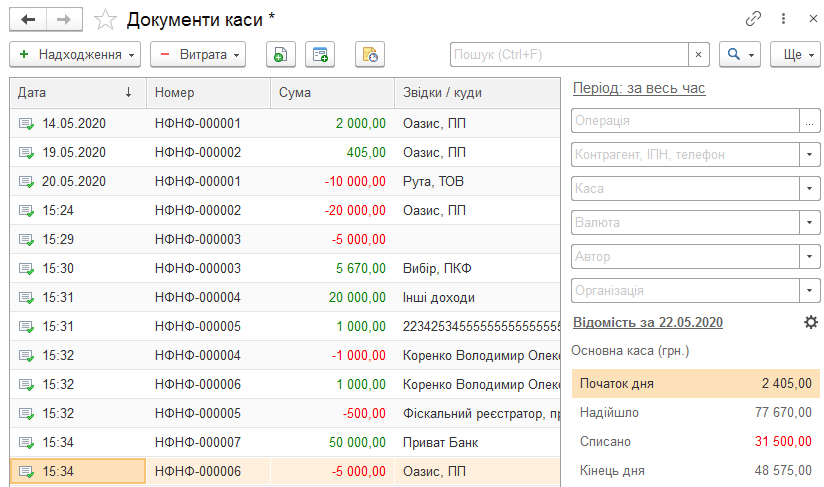This screenshot has width=824, height=487.
Task: Clear the search field with the X
Action: click(698, 55)
